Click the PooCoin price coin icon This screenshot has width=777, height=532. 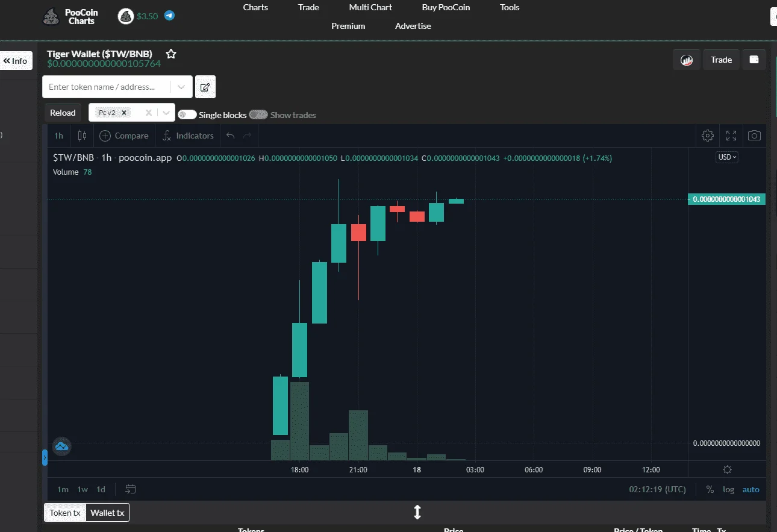pos(126,16)
